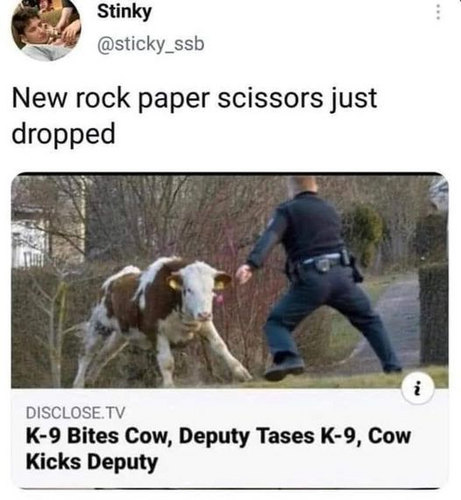Click the deputy's duty belt in the photo

pos(322,262)
